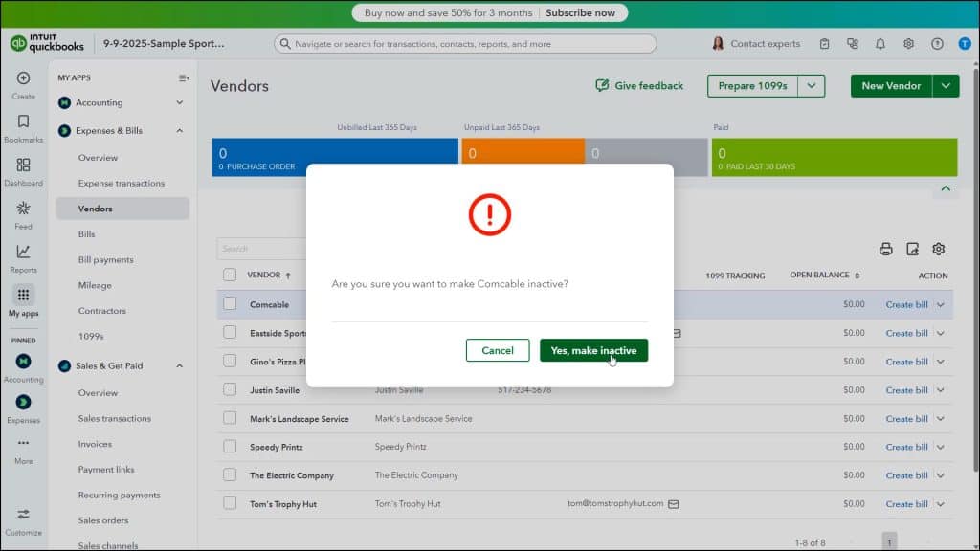Click Subscribe now in banner
Viewport: 980px width, 551px height.
click(x=580, y=13)
